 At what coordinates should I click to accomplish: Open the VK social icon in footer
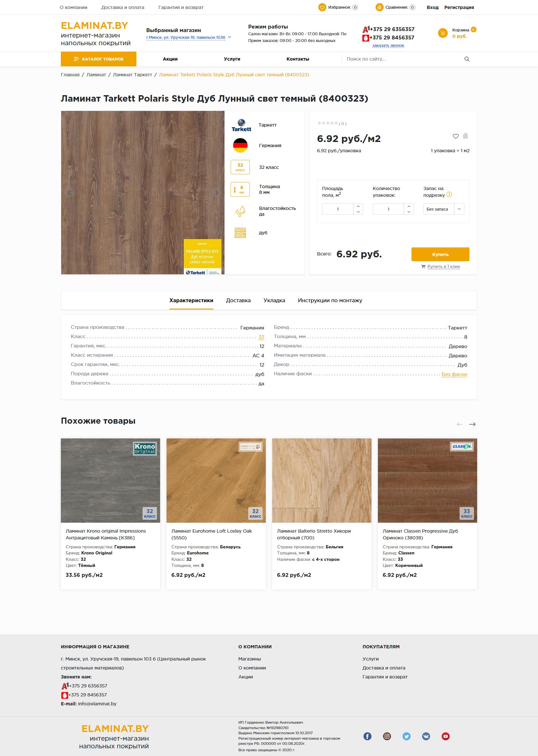pos(426,736)
